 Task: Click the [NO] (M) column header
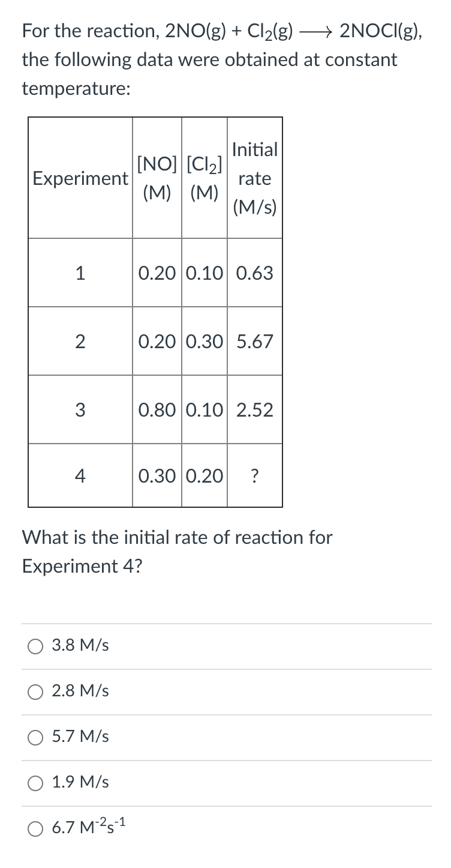click(x=157, y=178)
